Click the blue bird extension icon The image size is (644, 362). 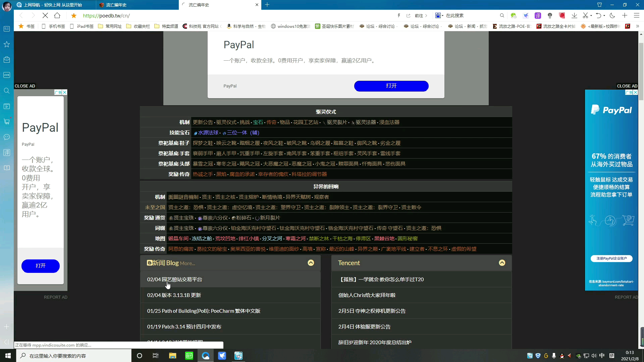(x=526, y=15)
